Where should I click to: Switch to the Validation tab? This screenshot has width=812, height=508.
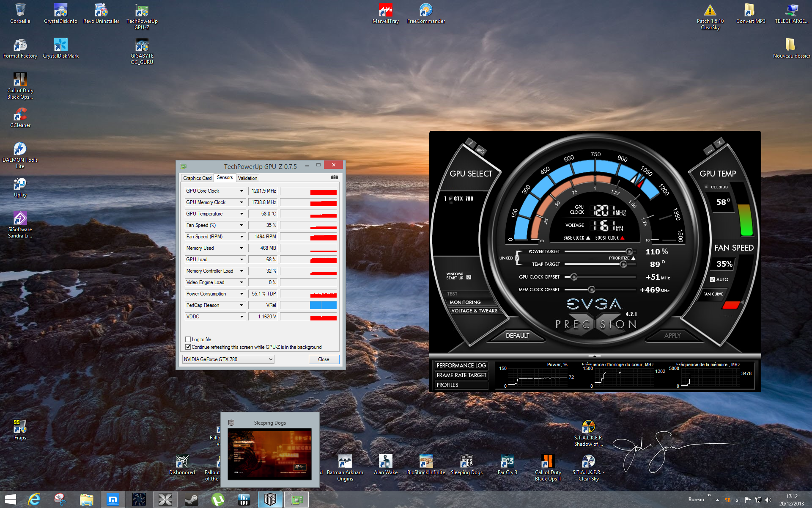247,178
